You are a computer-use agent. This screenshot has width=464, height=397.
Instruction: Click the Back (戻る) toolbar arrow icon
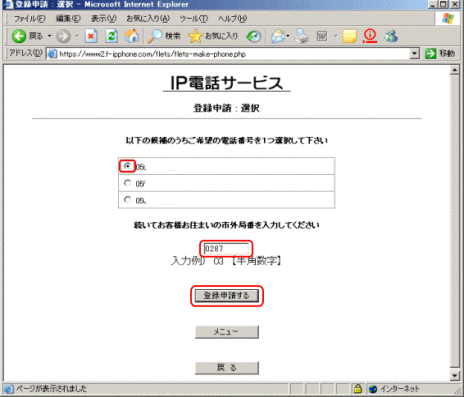tap(19, 36)
